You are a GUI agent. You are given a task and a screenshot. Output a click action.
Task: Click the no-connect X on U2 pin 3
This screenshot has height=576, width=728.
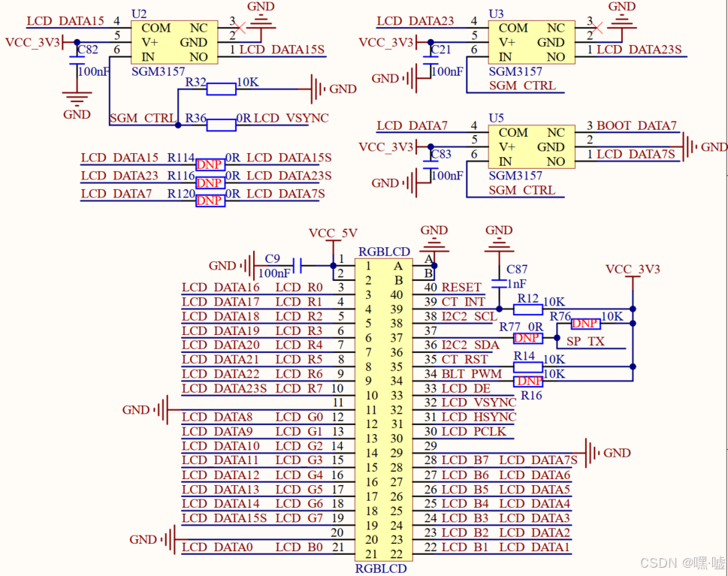(240, 28)
